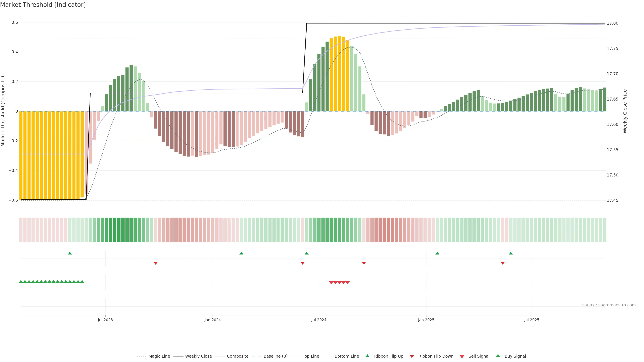
Task: Click the ribbon flip up marker near Jul 2024
Action: pyautogui.click(x=307, y=253)
